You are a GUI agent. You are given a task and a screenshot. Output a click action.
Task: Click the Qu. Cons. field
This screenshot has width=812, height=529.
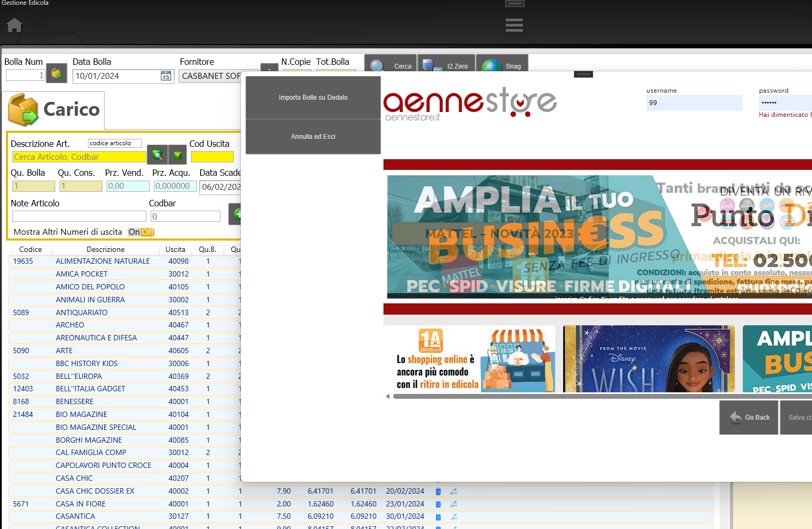tap(81, 186)
